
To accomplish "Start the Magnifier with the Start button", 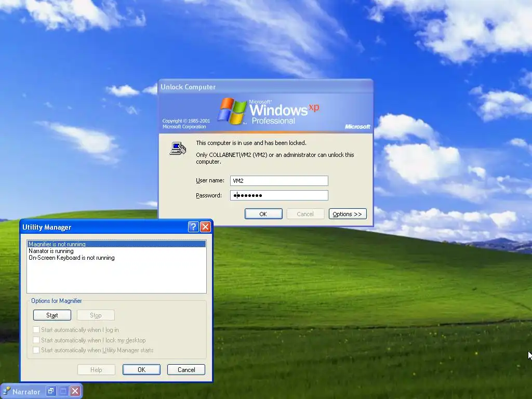I will coord(52,315).
